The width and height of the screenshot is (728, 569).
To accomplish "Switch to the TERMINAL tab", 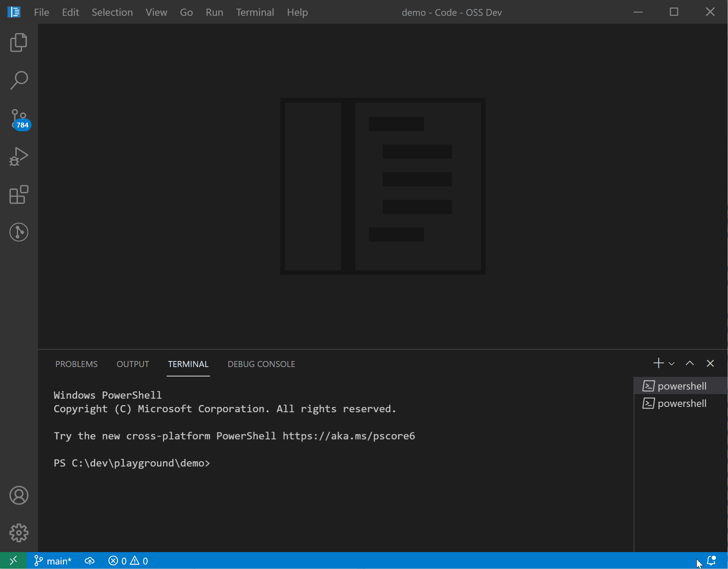I will tap(188, 364).
